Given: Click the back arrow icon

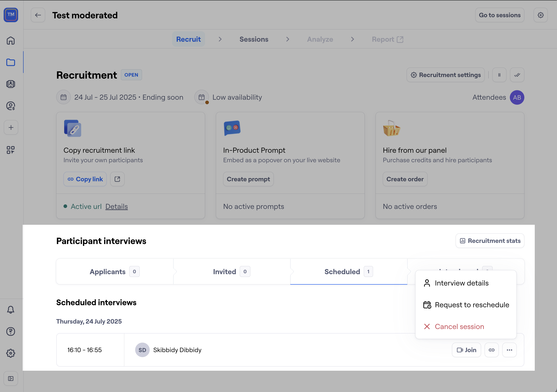Looking at the screenshot, I should pyautogui.click(x=38, y=15).
